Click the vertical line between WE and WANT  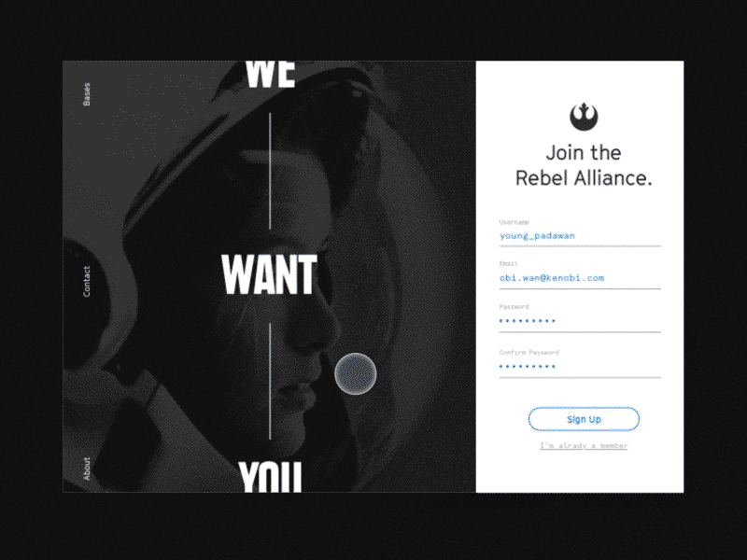pos(270,171)
